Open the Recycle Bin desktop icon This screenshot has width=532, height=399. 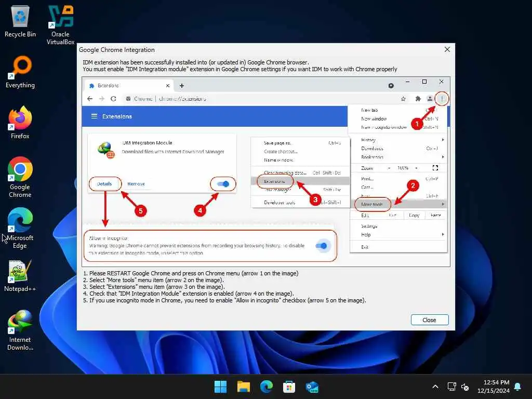(x=20, y=21)
